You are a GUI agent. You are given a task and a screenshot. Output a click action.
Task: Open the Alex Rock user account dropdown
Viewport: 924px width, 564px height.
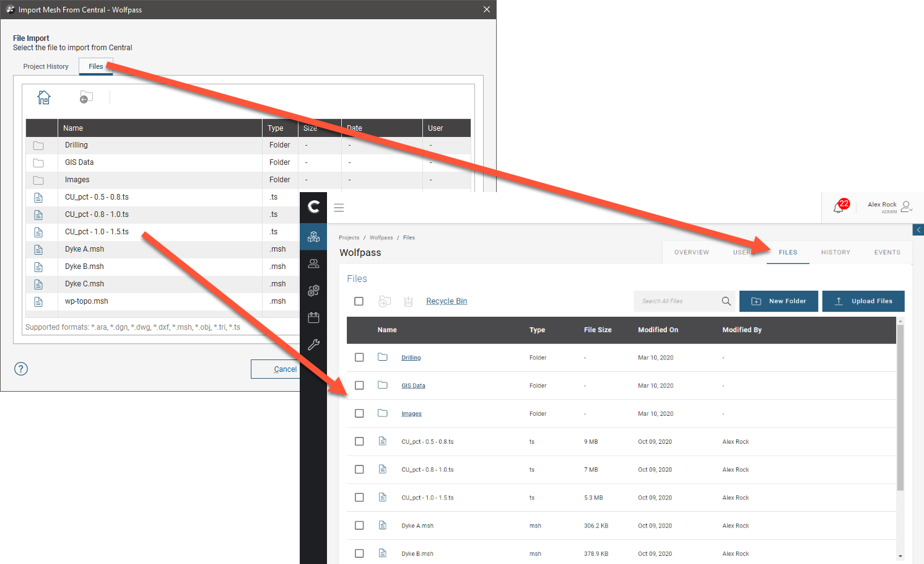click(x=890, y=207)
